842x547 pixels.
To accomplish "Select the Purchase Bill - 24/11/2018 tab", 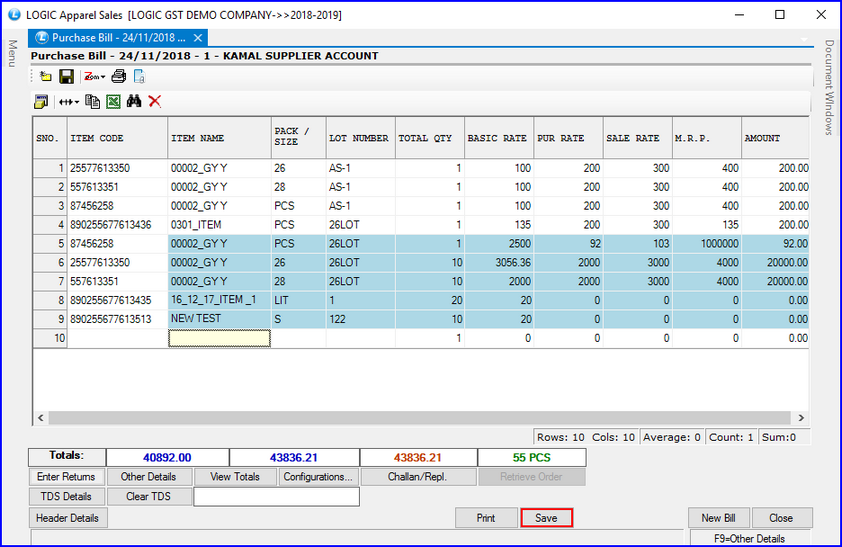I will 118,38.
